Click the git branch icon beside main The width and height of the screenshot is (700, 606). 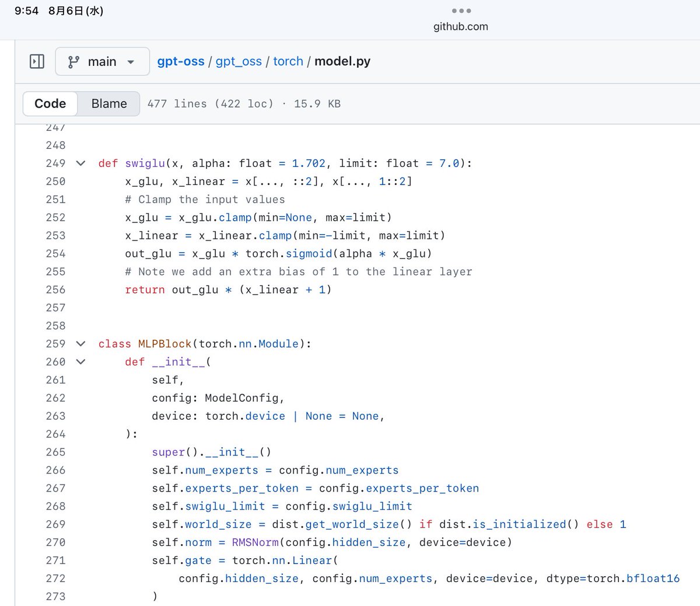click(x=73, y=62)
